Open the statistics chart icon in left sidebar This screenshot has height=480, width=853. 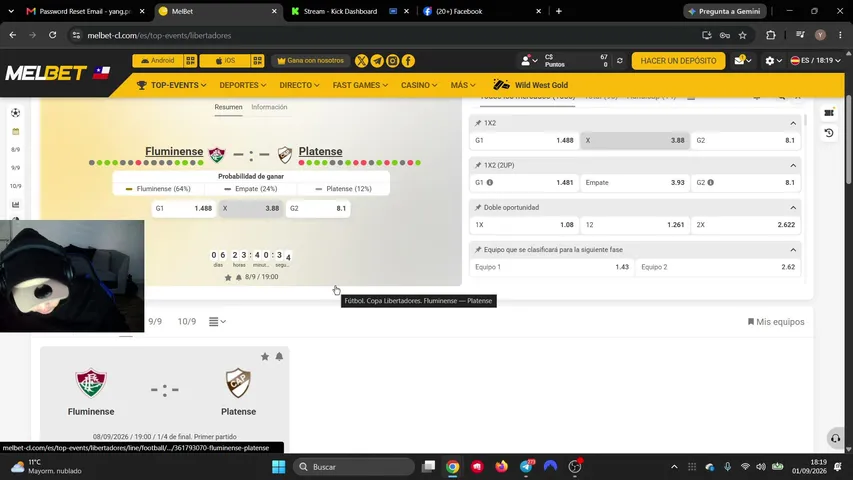(15, 205)
